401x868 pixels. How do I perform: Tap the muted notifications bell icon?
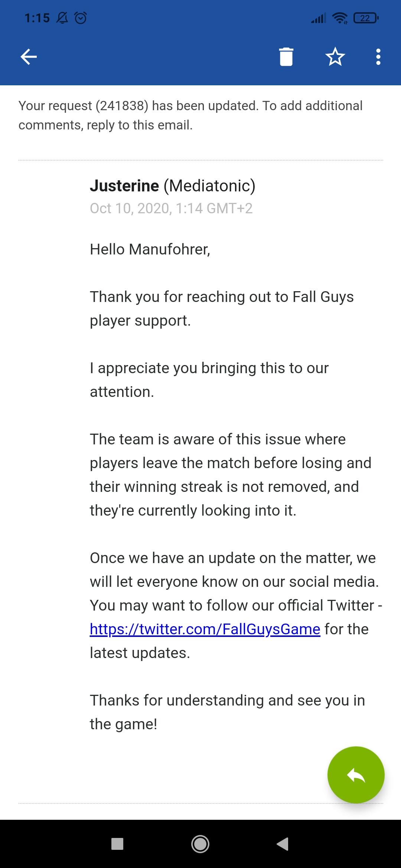pyautogui.click(x=62, y=17)
